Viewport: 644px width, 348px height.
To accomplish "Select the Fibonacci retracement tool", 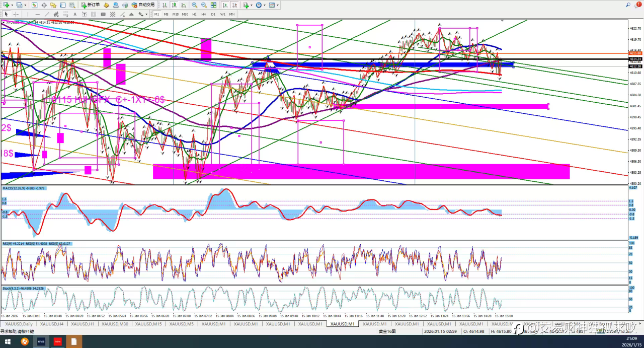I will [65, 14].
